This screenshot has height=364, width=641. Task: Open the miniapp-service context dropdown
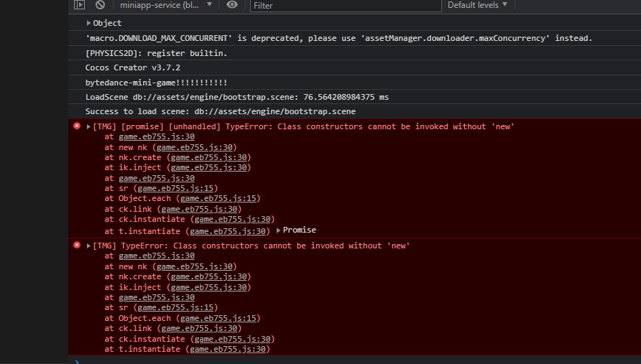(165, 5)
